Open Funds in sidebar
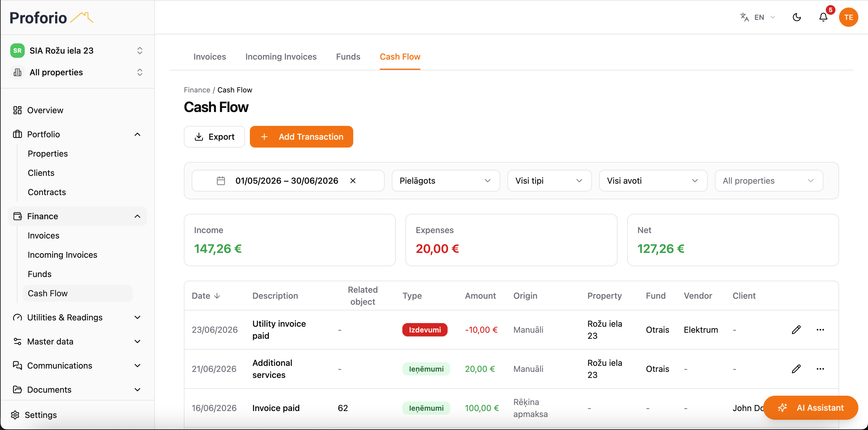This screenshot has height=430, width=868. (39, 274)
